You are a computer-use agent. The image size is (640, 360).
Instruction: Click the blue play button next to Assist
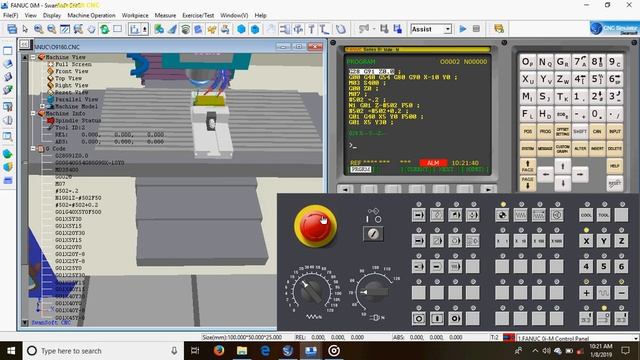(x=462, y=29)
